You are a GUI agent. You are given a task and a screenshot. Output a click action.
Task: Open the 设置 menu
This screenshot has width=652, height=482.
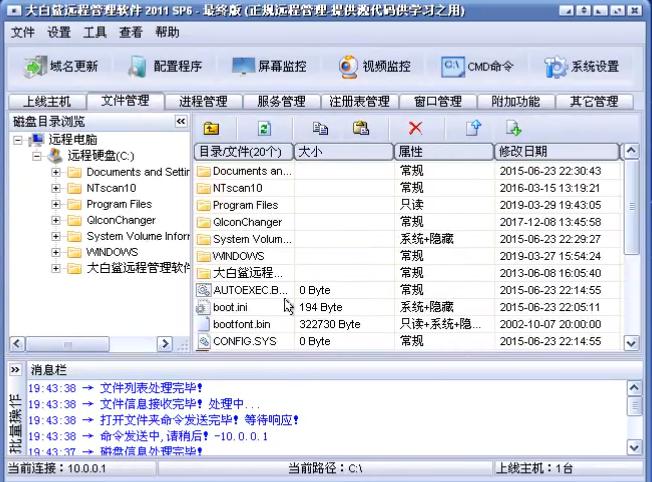click(59, 32)
